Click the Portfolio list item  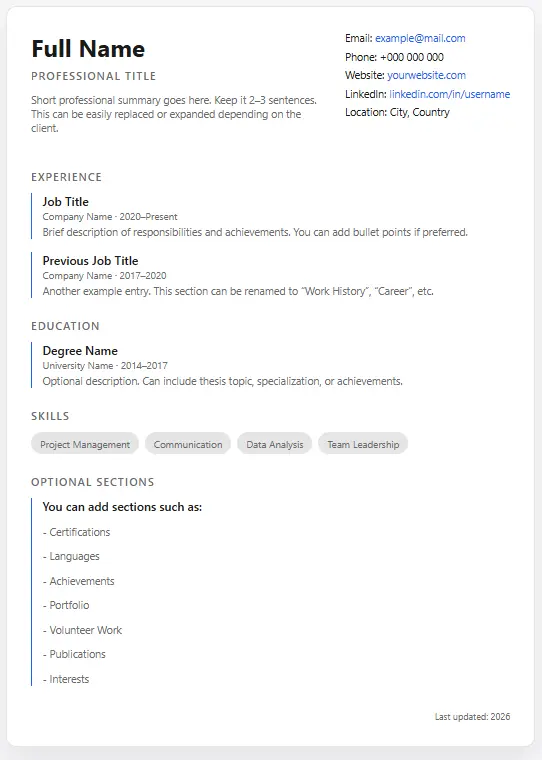point(66,605)
